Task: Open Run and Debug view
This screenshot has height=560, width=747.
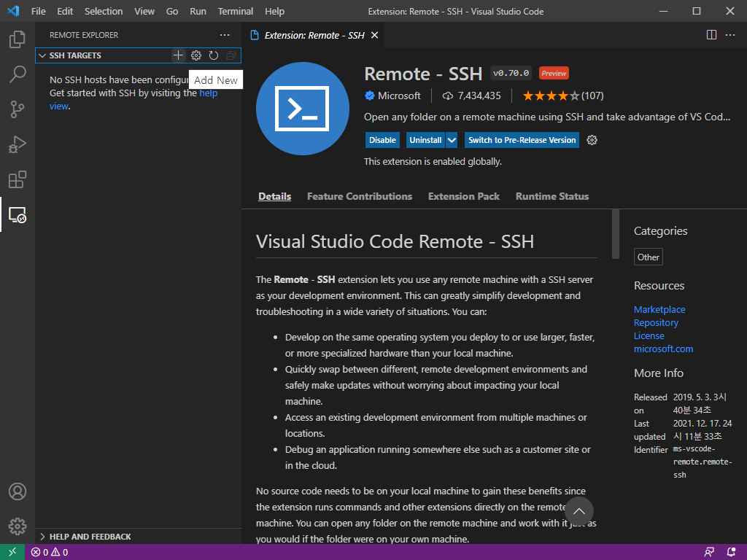Action: (18, 144)
